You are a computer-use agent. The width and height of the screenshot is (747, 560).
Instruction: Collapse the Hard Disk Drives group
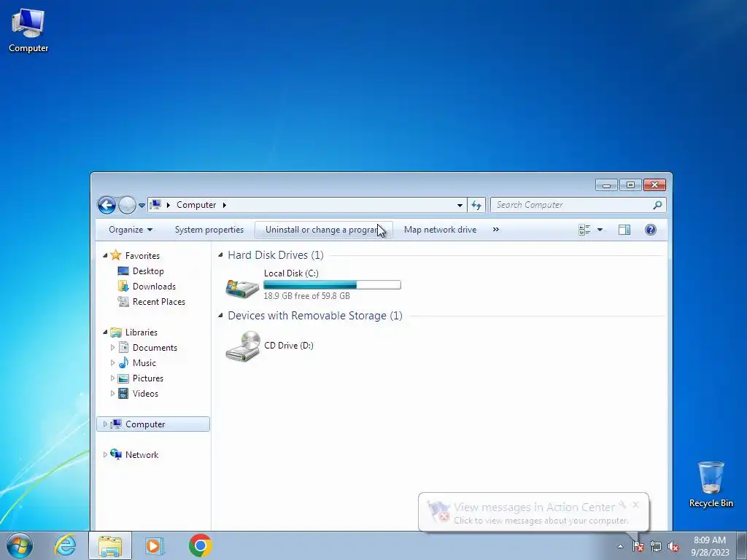tap(220, 254)
